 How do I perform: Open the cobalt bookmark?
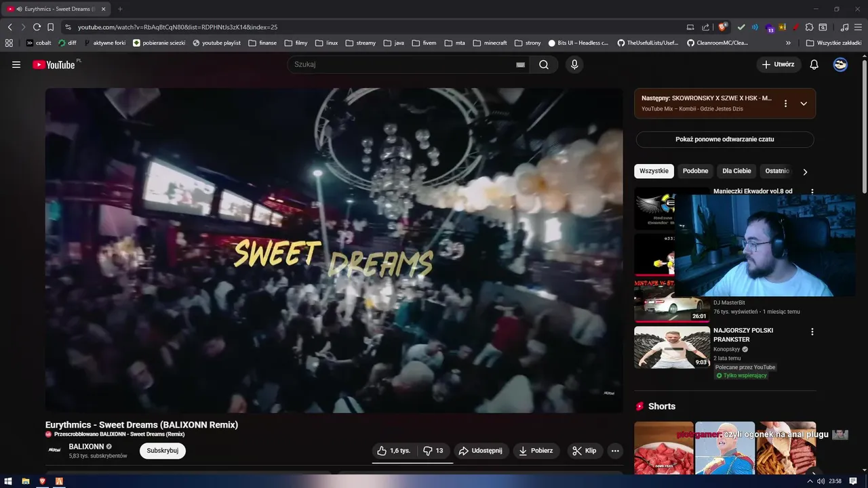(x=38, y=43)
